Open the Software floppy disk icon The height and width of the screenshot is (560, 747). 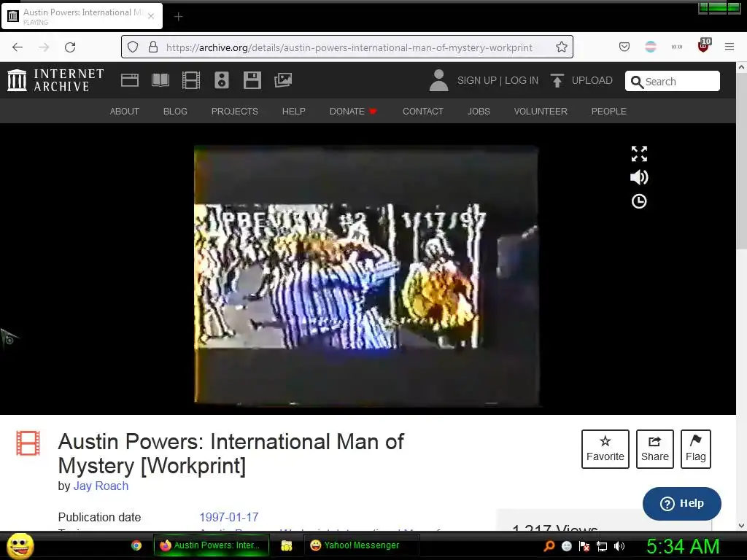click(252, 80)
